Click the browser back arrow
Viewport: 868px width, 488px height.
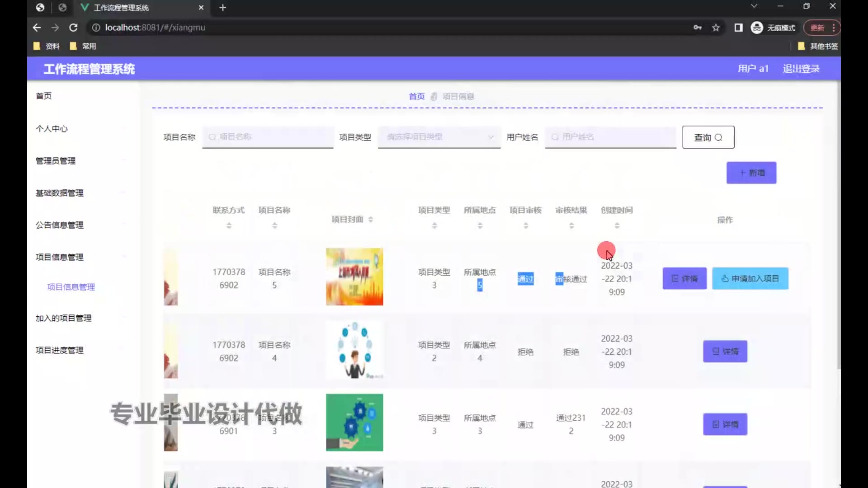click(37, 28)
